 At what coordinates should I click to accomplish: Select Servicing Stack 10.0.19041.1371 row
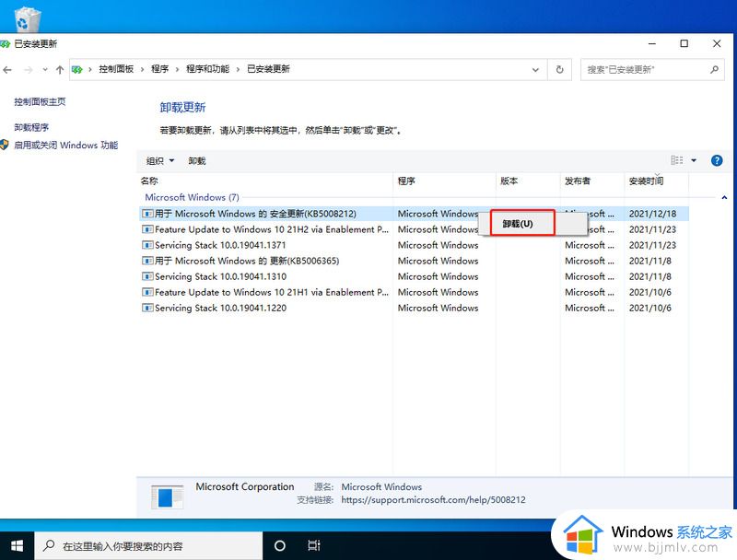pos(415,245)
